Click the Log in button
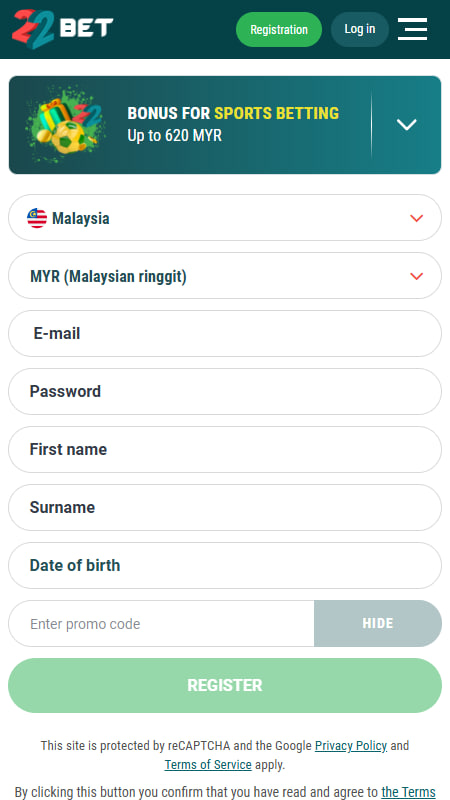 click(x=360, y=30)
